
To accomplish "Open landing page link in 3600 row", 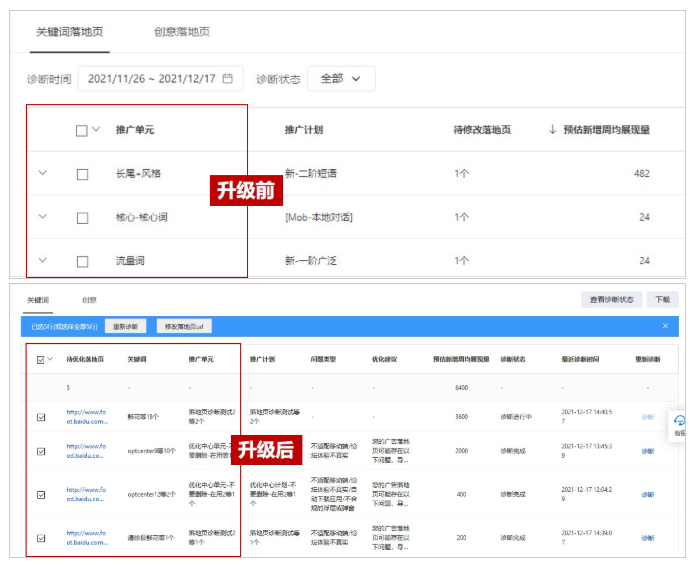I will coord(87,416).
